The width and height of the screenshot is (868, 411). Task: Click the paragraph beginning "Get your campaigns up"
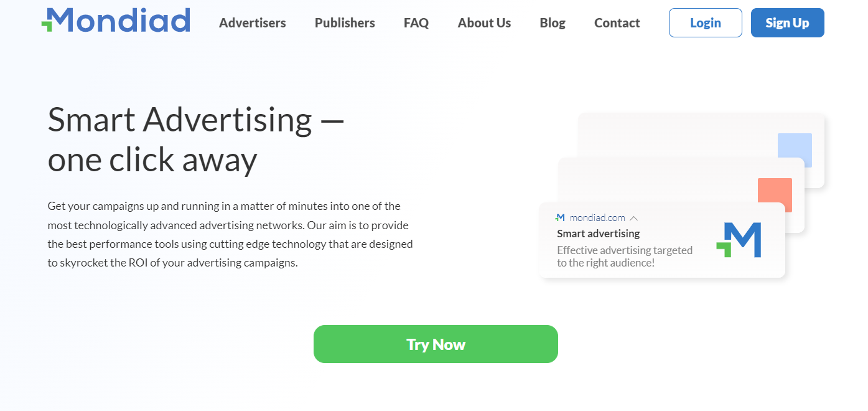coord(230,234)
